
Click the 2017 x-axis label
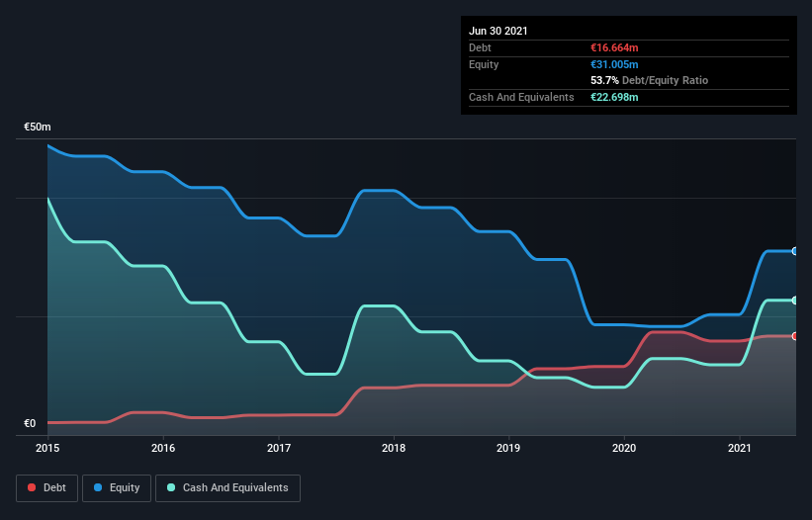coord(279,448)
